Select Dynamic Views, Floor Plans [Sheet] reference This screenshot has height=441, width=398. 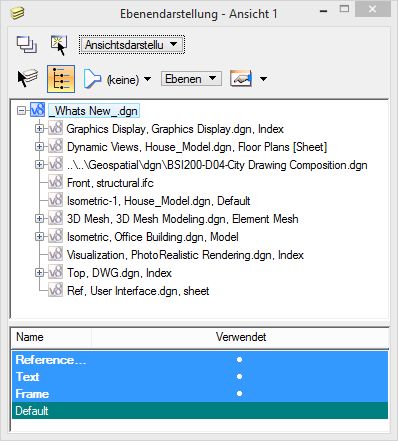coord(197,147)
